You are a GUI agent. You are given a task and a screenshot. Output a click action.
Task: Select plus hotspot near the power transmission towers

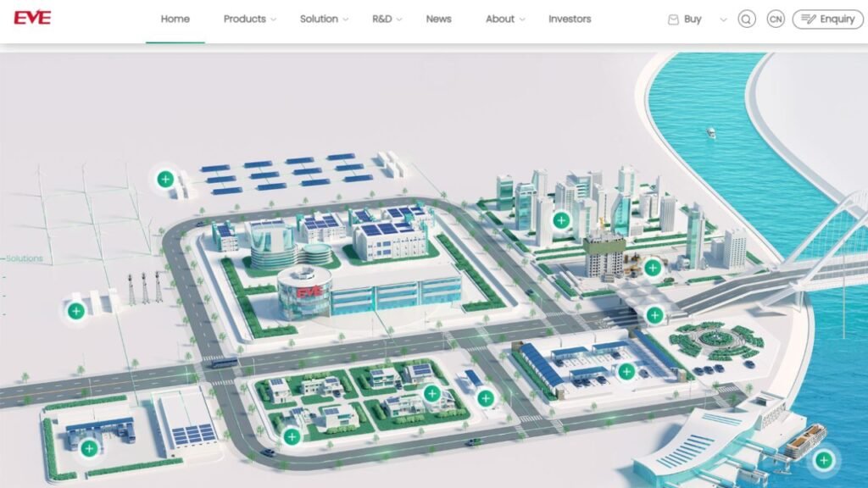(75, 311)
